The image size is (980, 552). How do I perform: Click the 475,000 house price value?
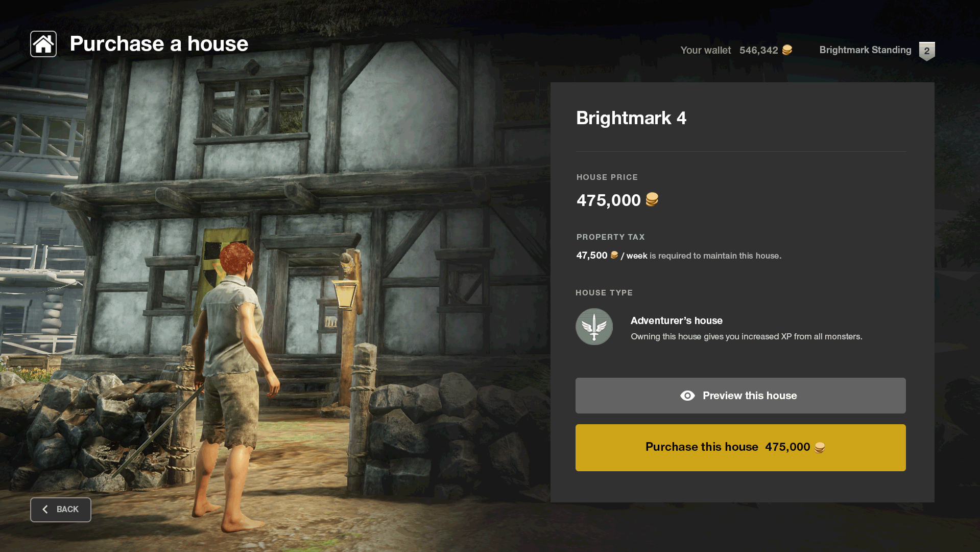pyautogui.click(x=608, y=200)
